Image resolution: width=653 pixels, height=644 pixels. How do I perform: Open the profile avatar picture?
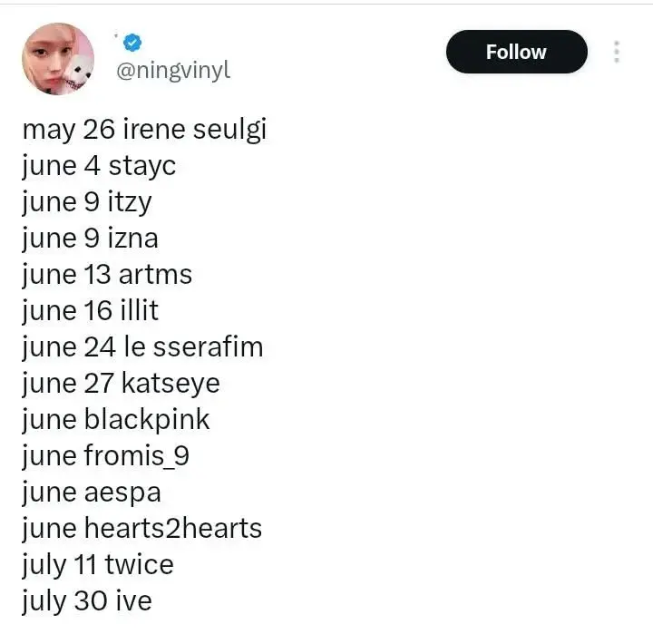[x=57, y=59]
